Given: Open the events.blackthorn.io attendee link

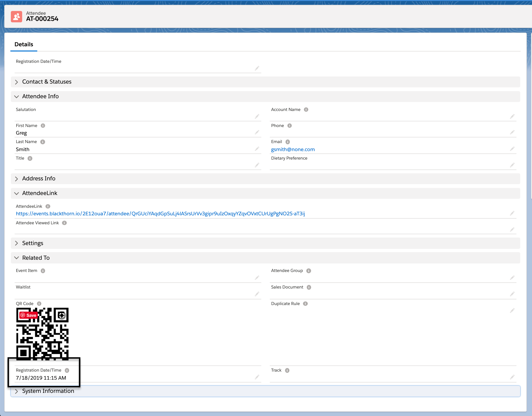Looking at the screenshot, I should coord(160,214).
